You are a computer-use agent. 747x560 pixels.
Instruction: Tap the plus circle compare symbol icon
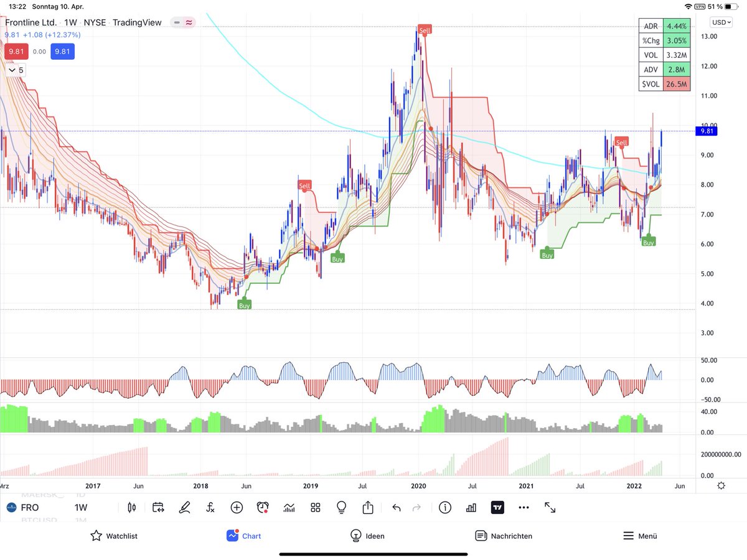coord(237,508)
